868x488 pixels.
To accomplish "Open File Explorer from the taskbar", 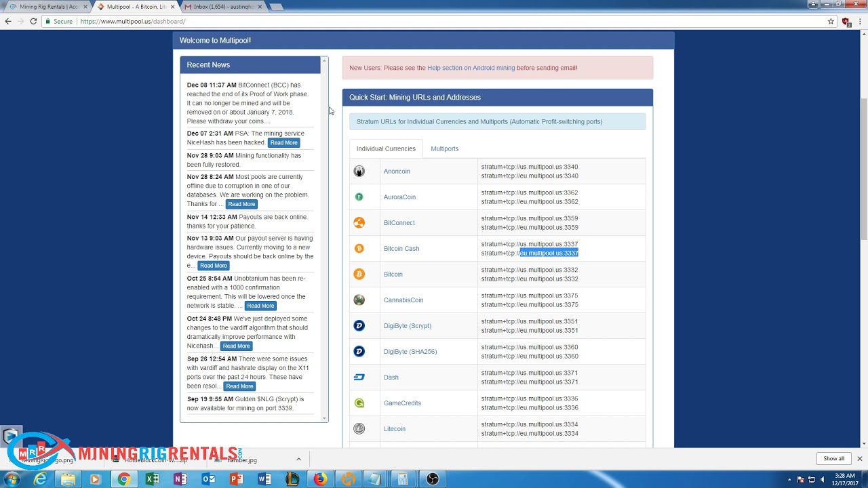I will [68, 479].
